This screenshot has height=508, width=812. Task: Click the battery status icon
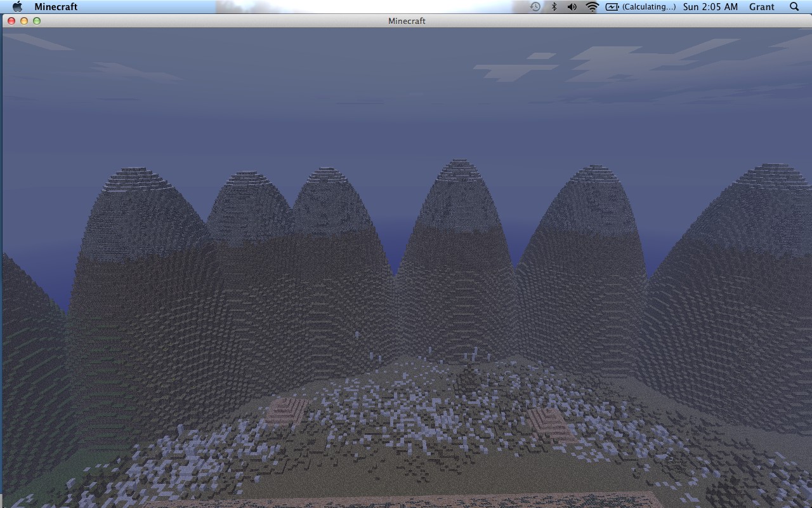coord(612,6)
